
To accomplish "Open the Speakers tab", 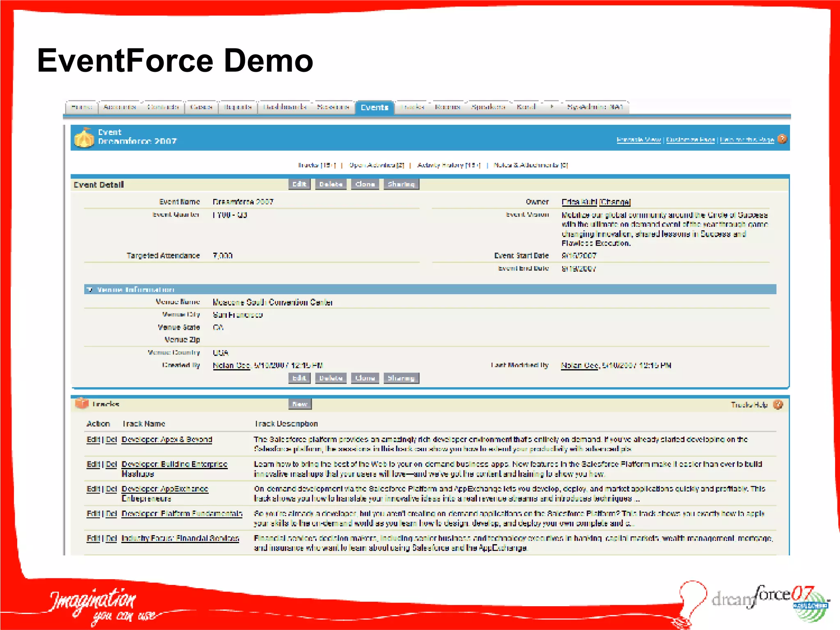I will (488, 107).
